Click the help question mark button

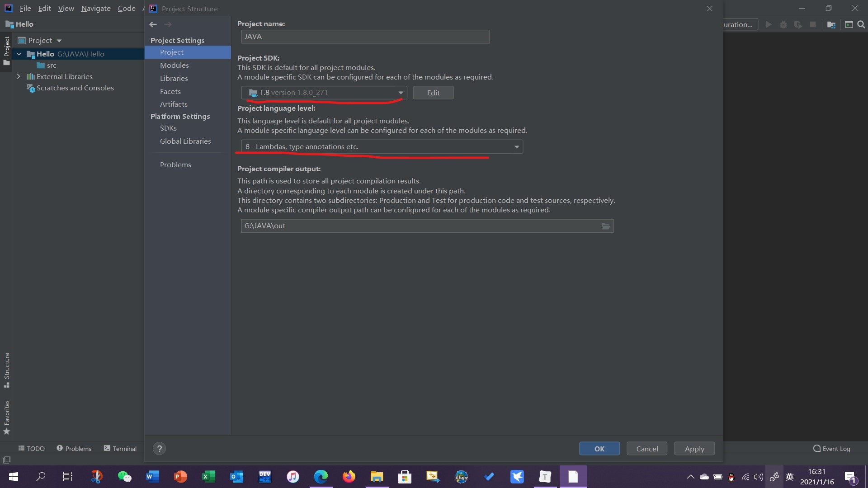tap(159, 449)
